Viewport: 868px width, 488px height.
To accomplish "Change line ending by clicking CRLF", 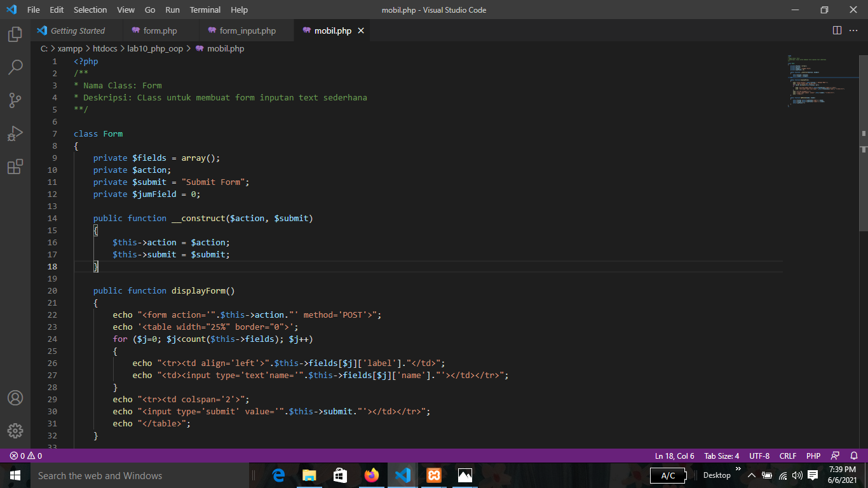I will click(788, 456).
